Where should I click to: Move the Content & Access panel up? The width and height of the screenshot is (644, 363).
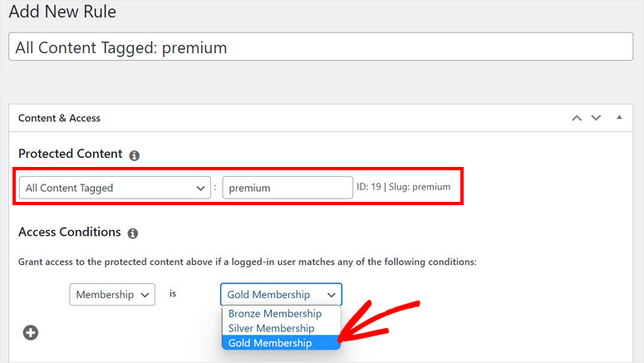click(577, 118)
